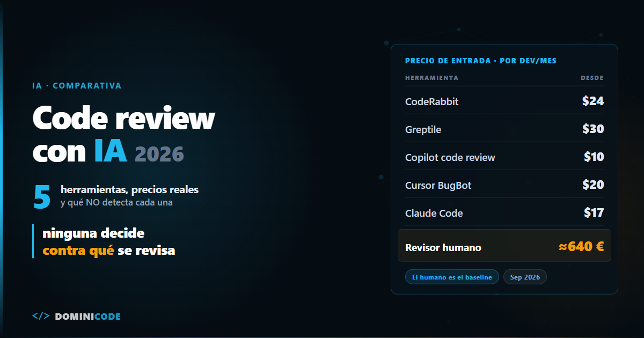Click the large blue number 5
644x338 pixels.
click(x=42, y=196)
